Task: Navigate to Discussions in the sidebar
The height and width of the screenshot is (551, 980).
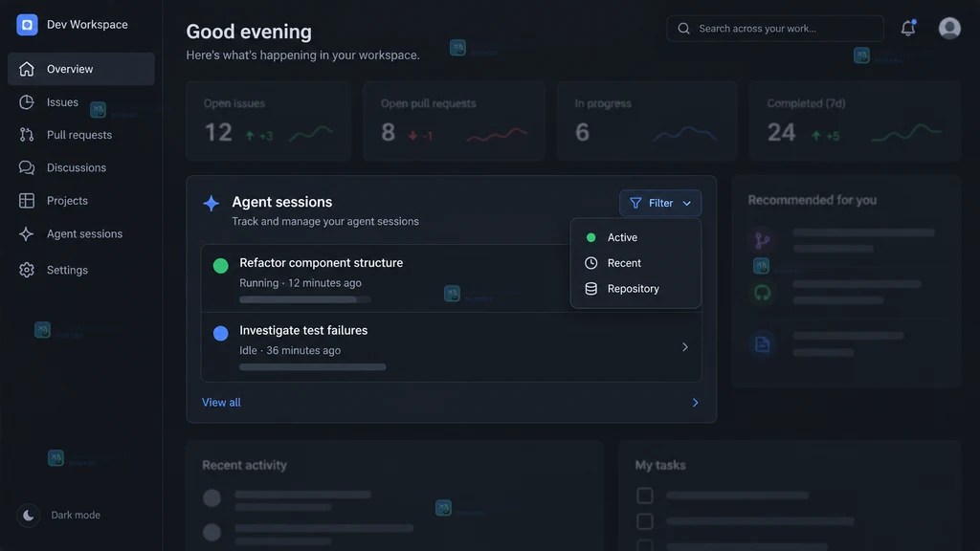Action: tap(81, 167)
